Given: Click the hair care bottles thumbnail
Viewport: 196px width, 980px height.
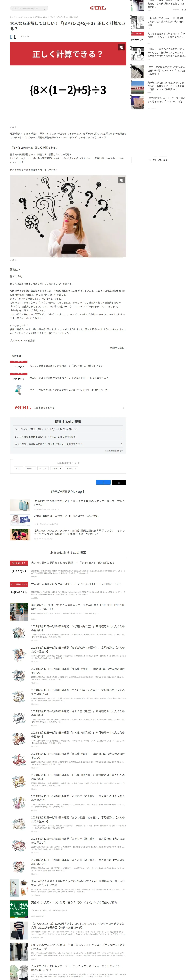Looking at the screenshot, I should [x=20, y=505].
